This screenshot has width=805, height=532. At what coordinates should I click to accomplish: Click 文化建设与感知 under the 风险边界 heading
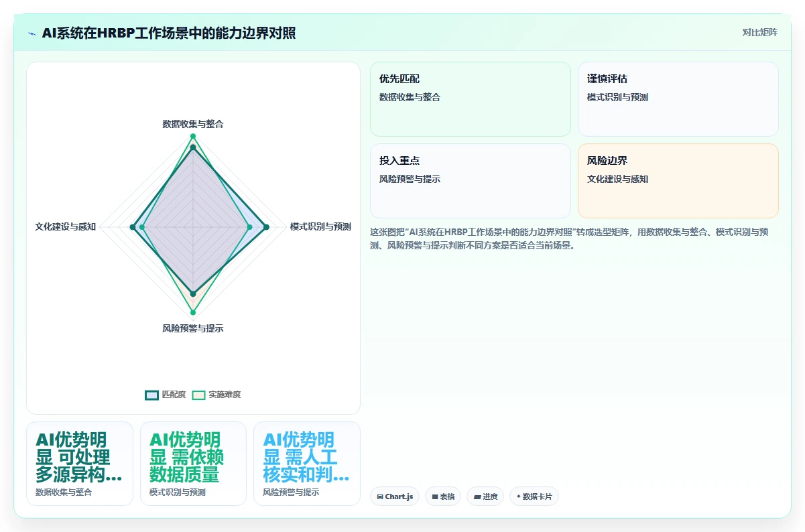[x=617, y=179]
